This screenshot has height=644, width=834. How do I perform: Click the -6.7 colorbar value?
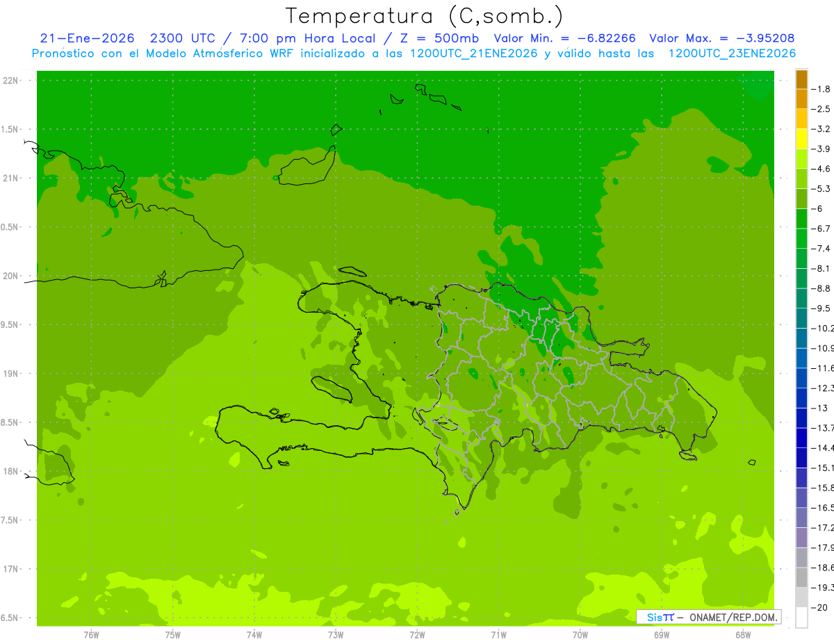click(x=821, y=229)
